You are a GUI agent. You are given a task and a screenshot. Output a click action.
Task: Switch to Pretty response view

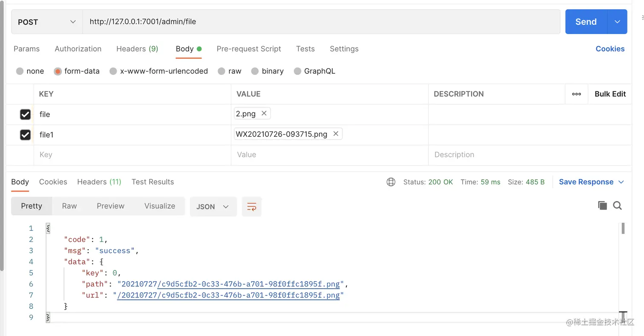pos(32,206)
